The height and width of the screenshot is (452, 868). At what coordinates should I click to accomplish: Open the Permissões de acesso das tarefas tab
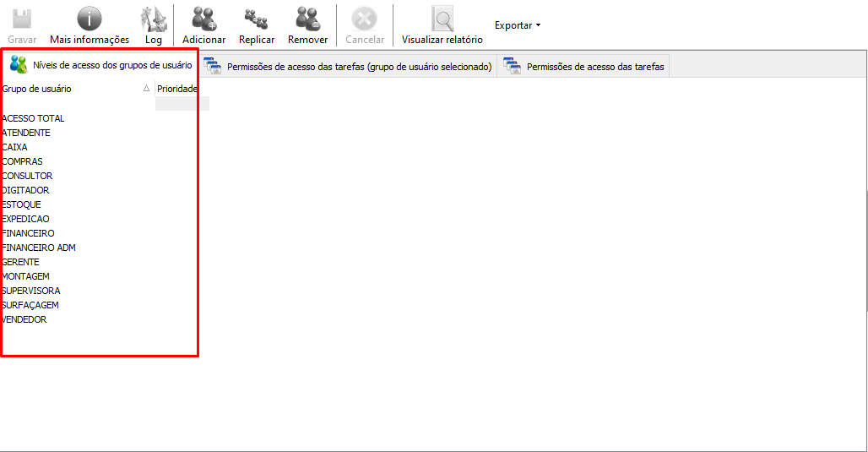point(584,67)
